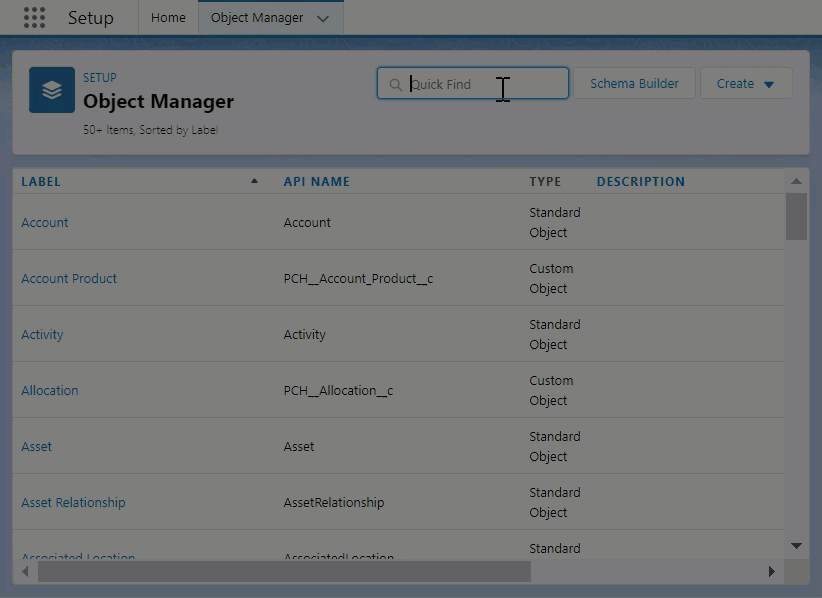822x598 pixels.
Task: Open the Allocation custom object
Action: [x=50, y=390]
